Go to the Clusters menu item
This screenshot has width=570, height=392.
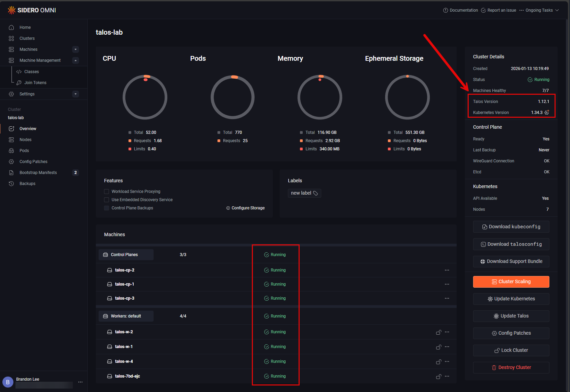coord(44,38)
